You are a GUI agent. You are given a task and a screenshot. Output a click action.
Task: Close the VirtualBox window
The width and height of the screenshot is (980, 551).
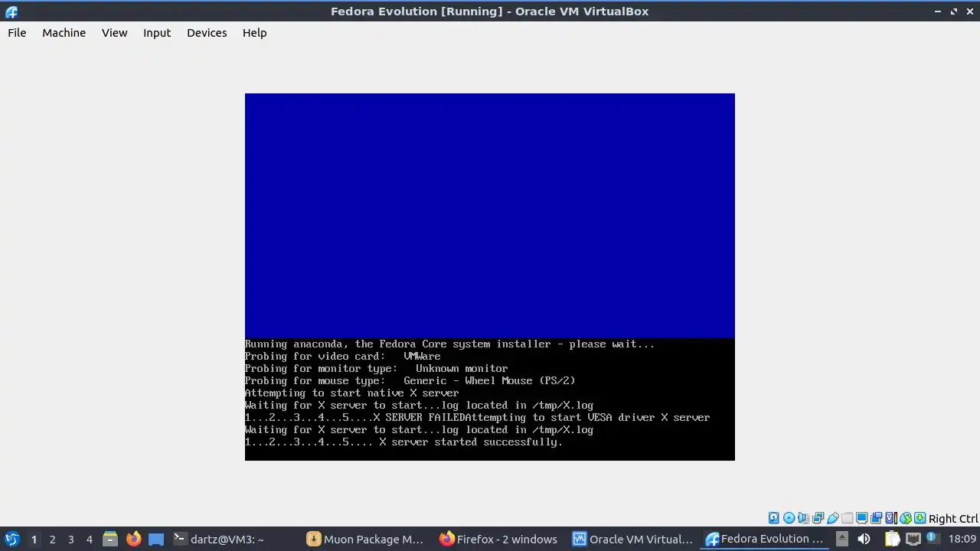pyautogui.click(x=969, y=11)
